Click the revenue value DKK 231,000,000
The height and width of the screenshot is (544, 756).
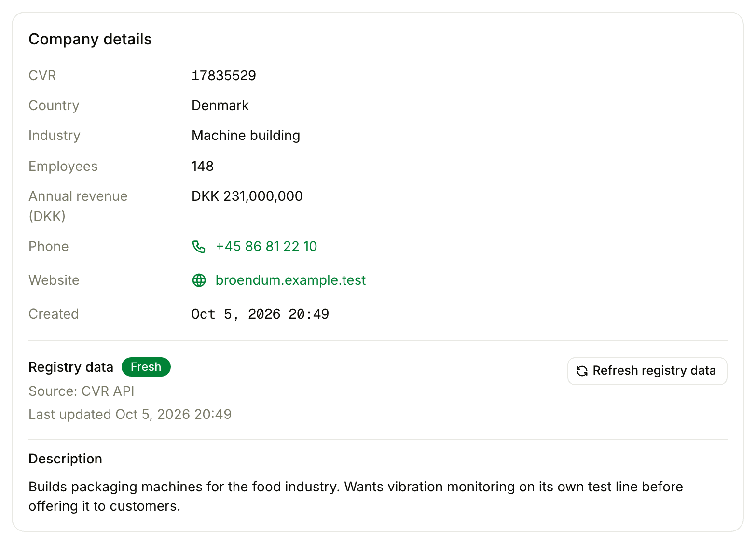tap(247, 196)
